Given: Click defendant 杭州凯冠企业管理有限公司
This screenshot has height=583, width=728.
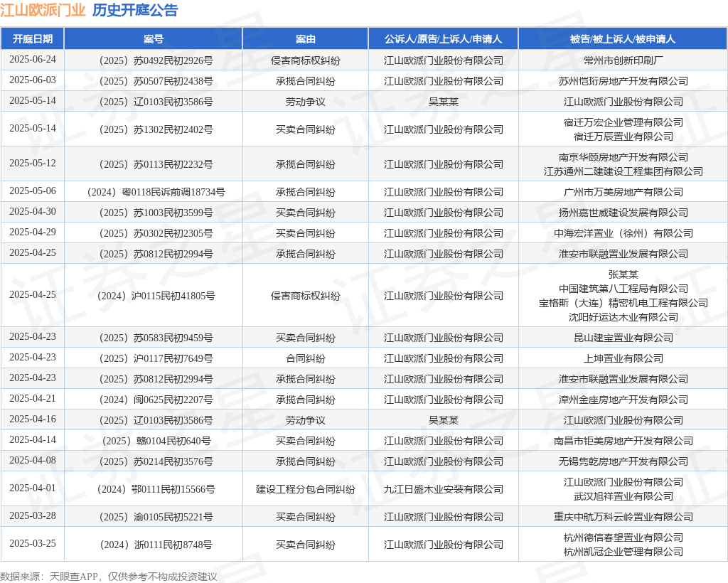Looking at the screenshot, I should [x=623, y=552].
